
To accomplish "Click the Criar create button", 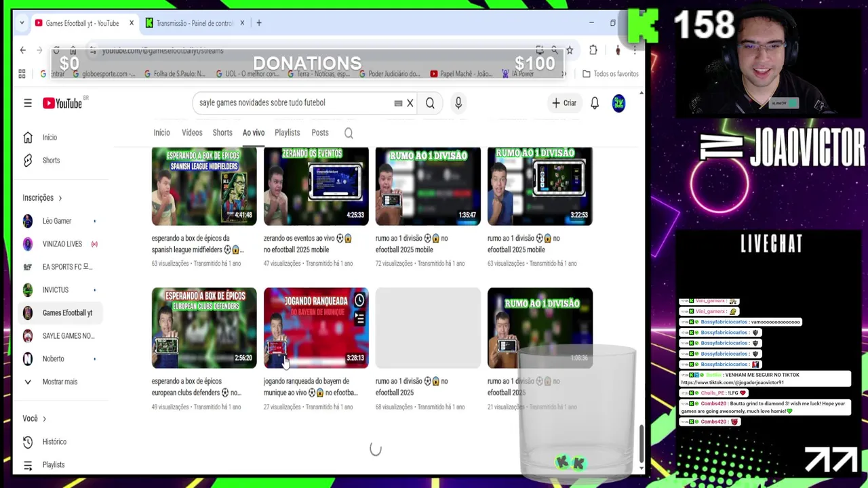I will (x=564, y=103).
